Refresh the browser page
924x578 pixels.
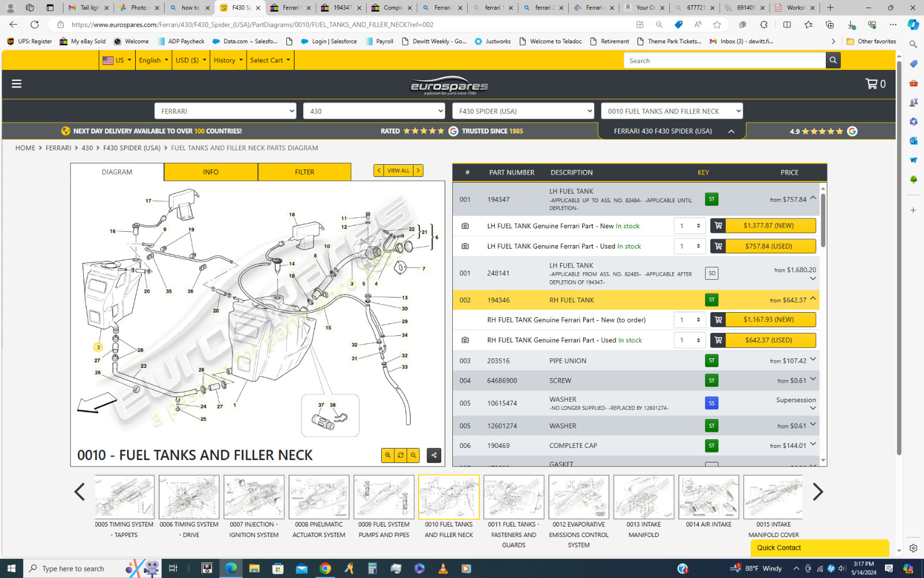35,24
